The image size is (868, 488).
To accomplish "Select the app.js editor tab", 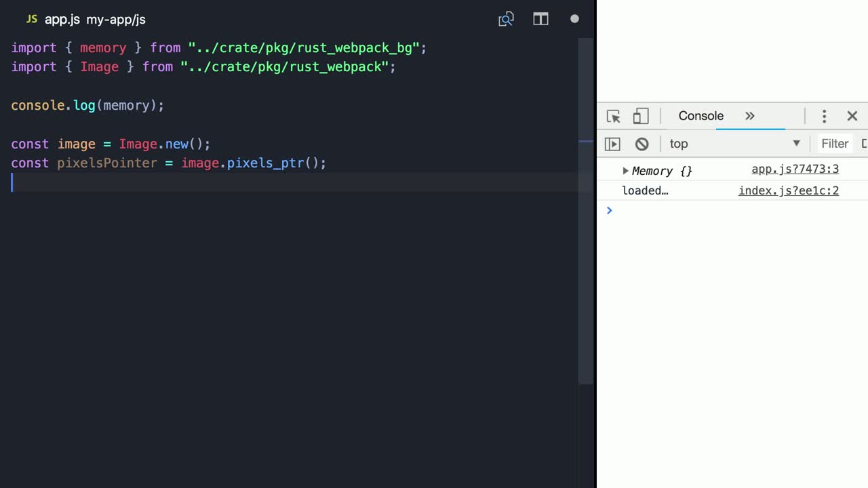I will (x=62, y=20).
